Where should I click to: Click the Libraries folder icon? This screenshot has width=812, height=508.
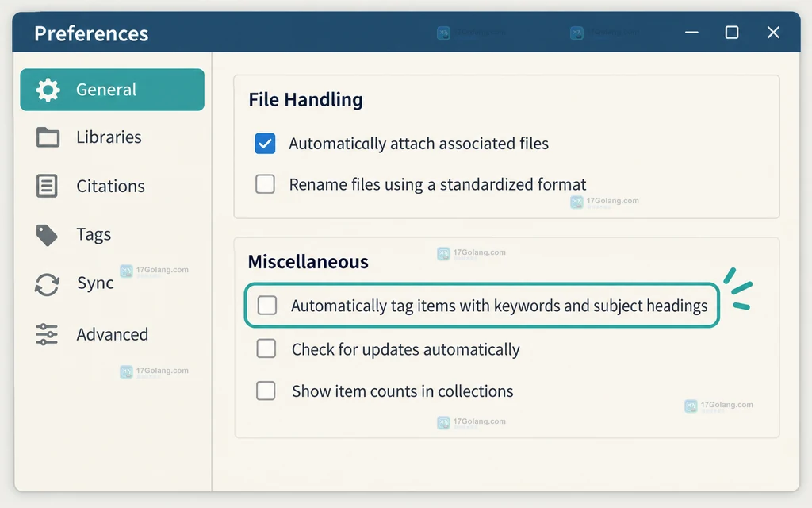pos(48,137)
